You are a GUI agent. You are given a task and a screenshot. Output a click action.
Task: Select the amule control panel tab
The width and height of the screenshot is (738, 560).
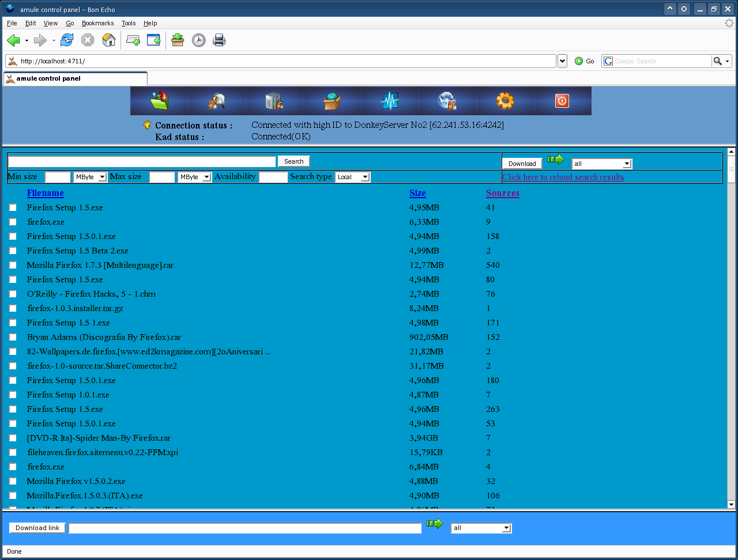[x=76, y=78]
